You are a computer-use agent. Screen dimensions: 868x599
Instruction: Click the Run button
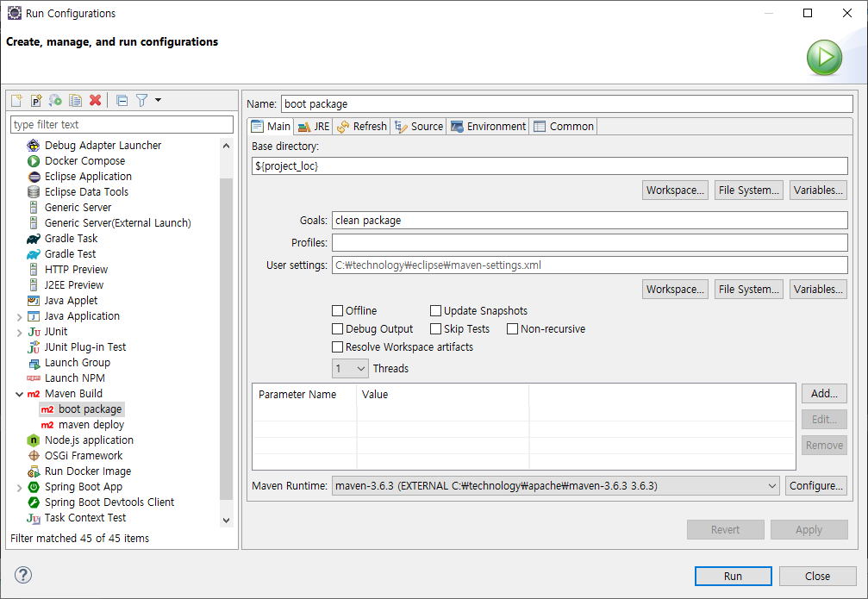733,576
